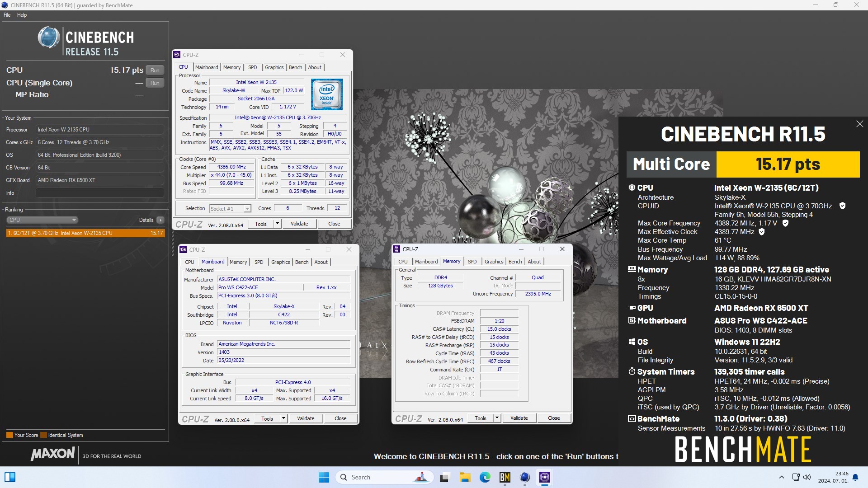The image size is (868, 488).
Task: Open the CPU ranking dropdown
Action: coord(42,220)
